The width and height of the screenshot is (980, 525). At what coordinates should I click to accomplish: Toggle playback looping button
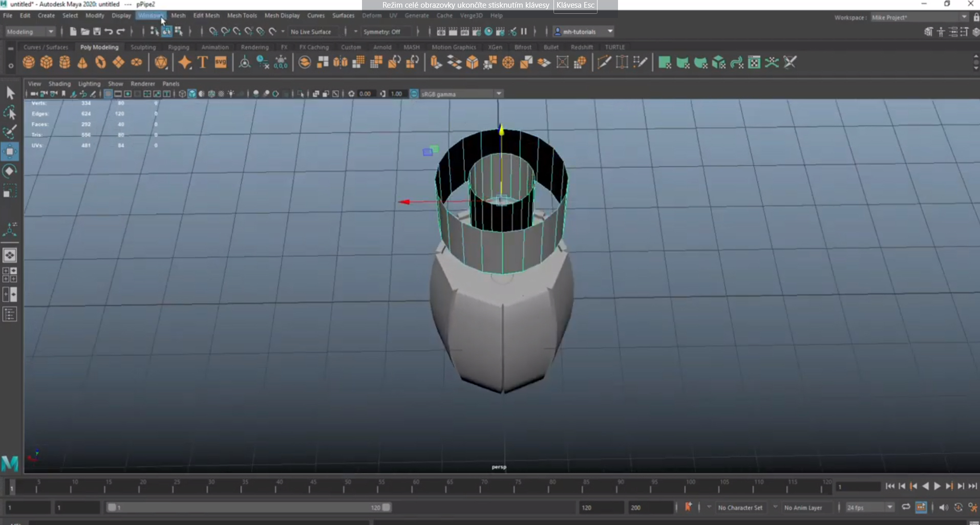[906, 507]
